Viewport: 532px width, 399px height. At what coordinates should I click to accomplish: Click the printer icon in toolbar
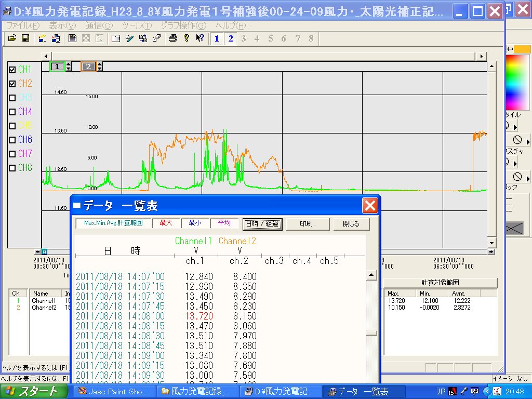pyautogui.click(x=173, y=38)
